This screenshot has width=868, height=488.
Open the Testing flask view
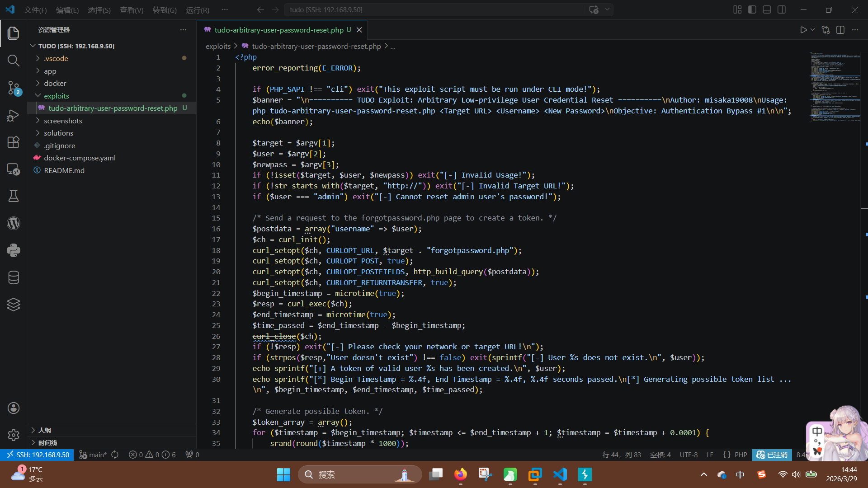(x=14, y=196)
